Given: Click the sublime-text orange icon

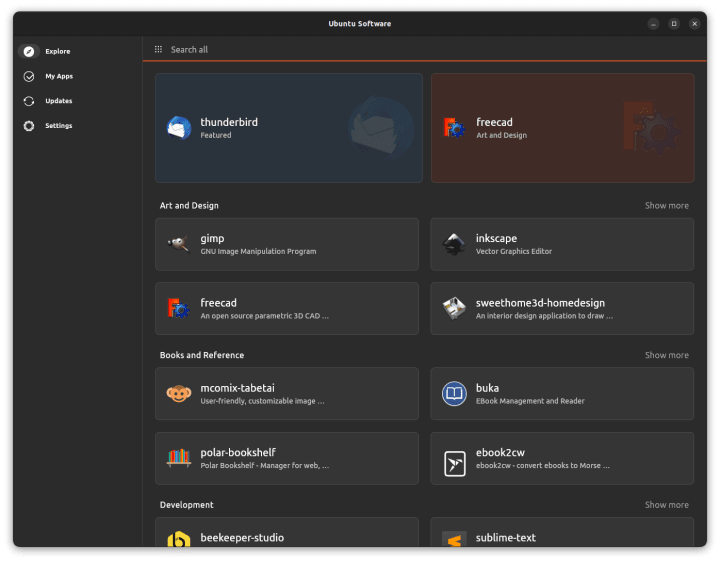Looking at the screenshot, I should click(x=454, y=539).
